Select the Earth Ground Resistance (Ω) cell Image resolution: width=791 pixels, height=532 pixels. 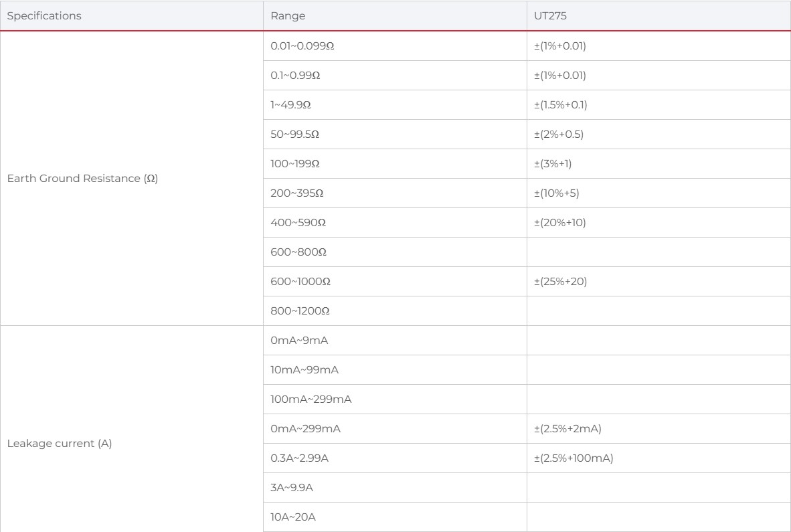click(82, 179)
